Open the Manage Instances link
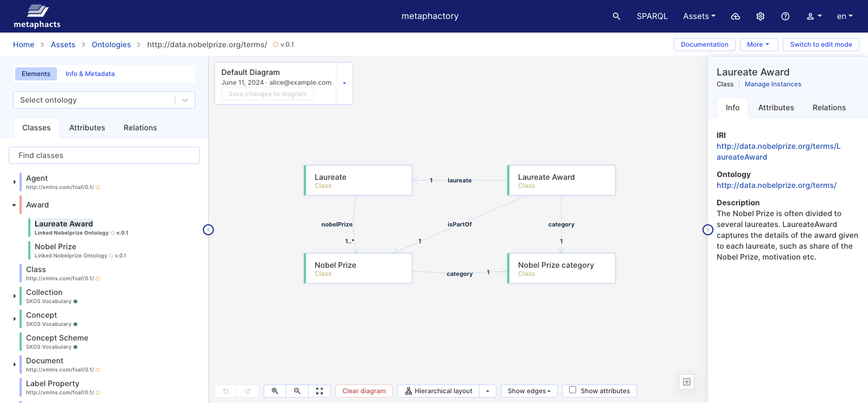The image size is (868, 403). pos(773,84)
